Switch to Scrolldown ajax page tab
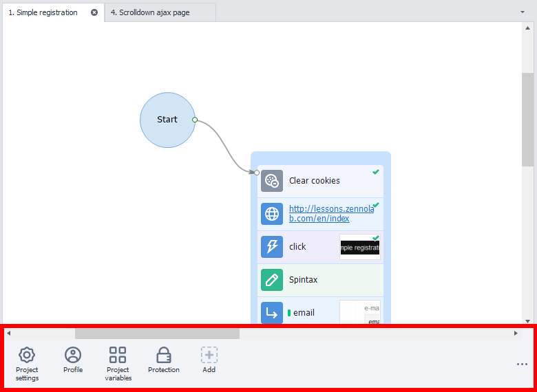537x392 pixels. coord(155,12)
